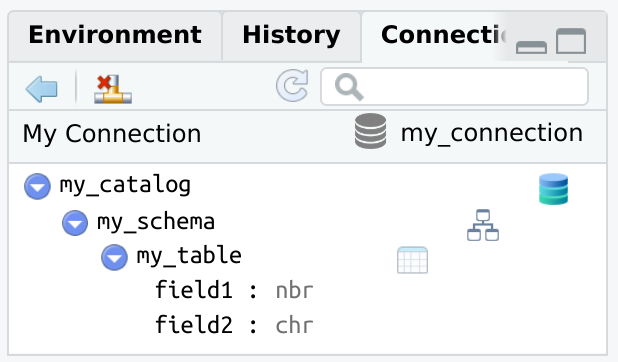Minimize the Connections pane

(x=531, y=47)
